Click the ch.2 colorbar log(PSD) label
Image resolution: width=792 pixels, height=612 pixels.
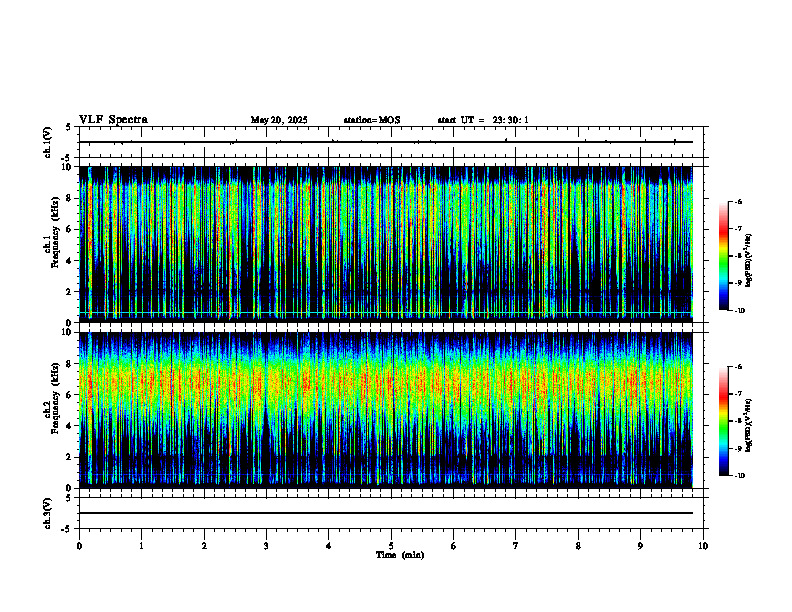pyautogui.click(x=748, y=426)
